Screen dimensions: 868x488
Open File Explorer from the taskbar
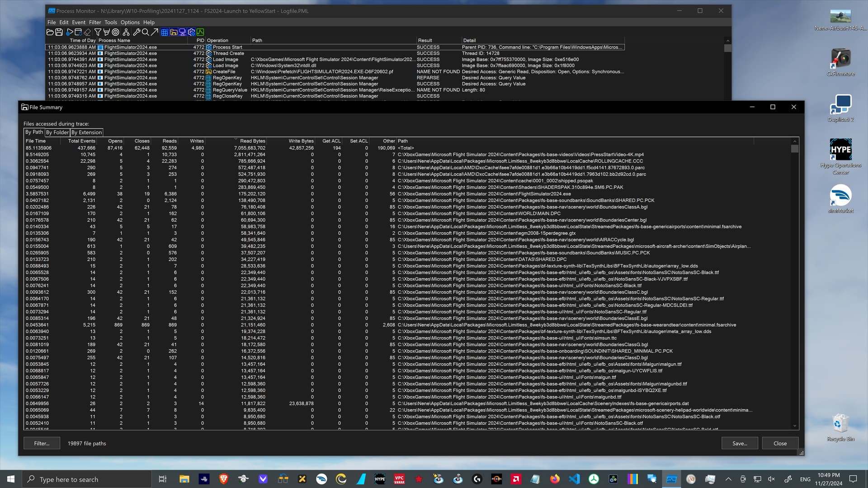coord(184,479)
